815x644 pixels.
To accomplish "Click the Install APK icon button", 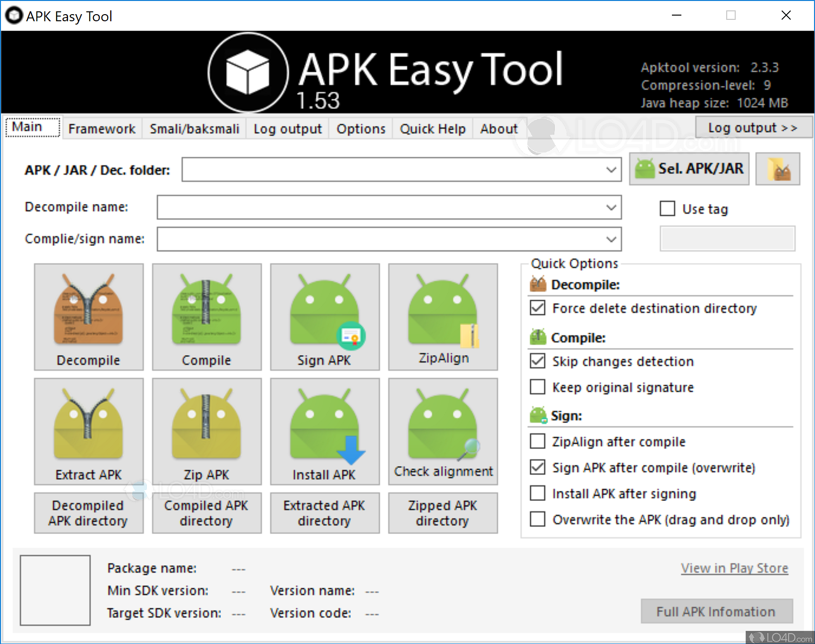I will pyautogui.click(x=325, y=432).
